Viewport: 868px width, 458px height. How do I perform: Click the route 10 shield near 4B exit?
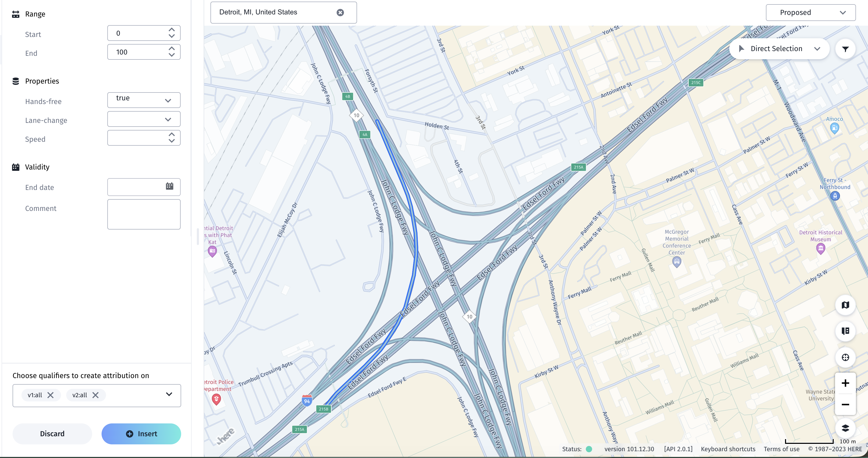pyautogui.click(x=356, y=115)
